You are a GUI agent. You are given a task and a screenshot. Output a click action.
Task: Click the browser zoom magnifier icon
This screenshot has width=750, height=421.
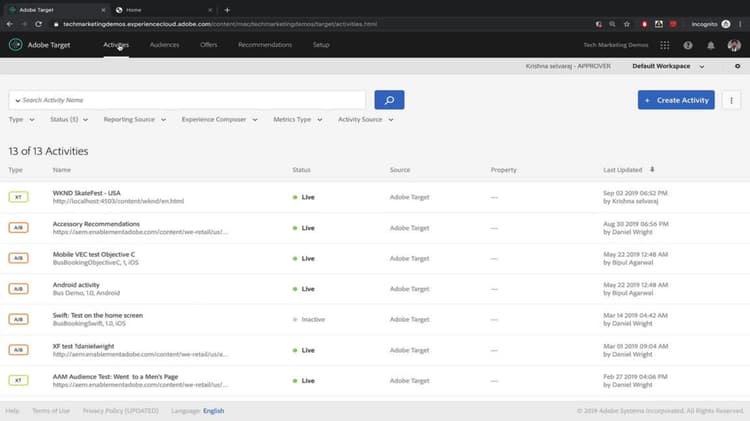[x=612, y=24]
